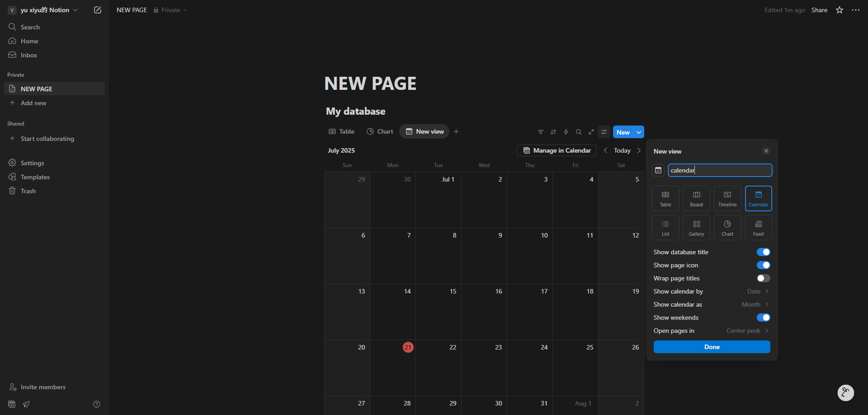This screenshot has height=415, width=868.
Task: Click the sort icon in database toolbar
Action: (553, 132)
